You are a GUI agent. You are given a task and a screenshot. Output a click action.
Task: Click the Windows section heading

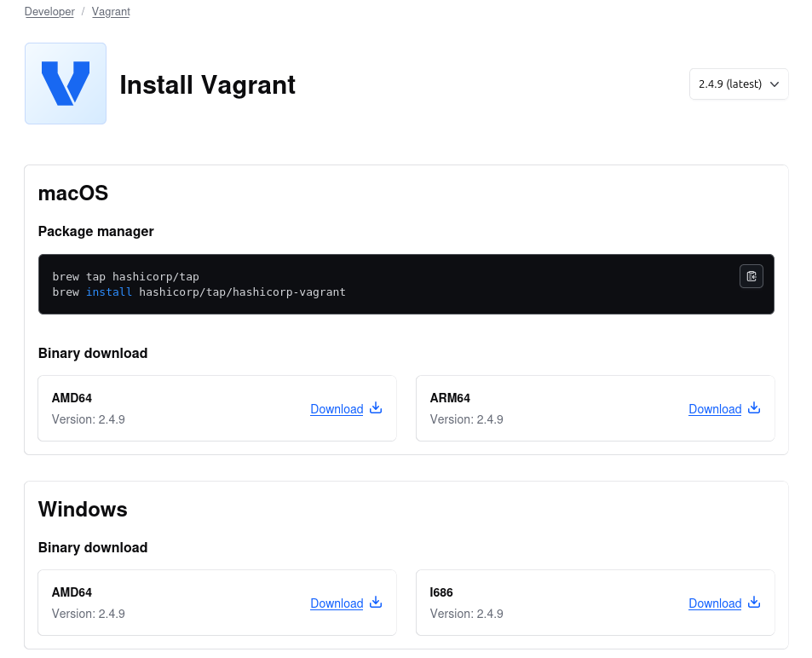[83, 510]
